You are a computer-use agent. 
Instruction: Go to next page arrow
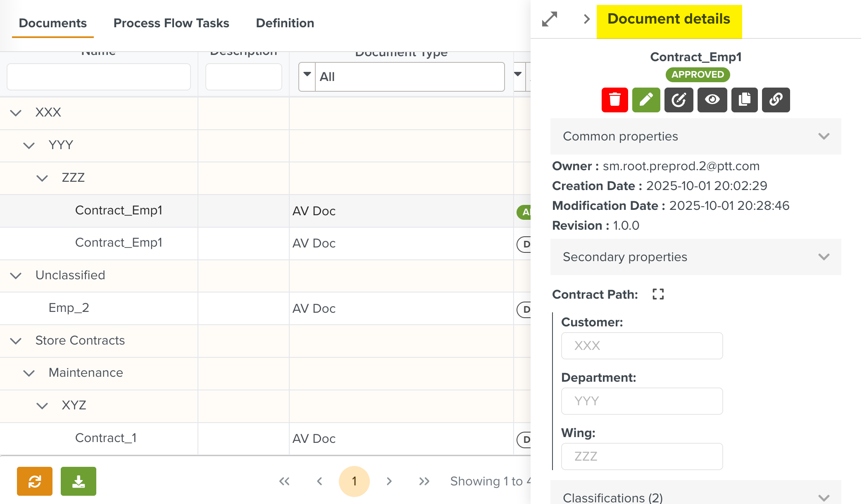[x=389, y=481]
